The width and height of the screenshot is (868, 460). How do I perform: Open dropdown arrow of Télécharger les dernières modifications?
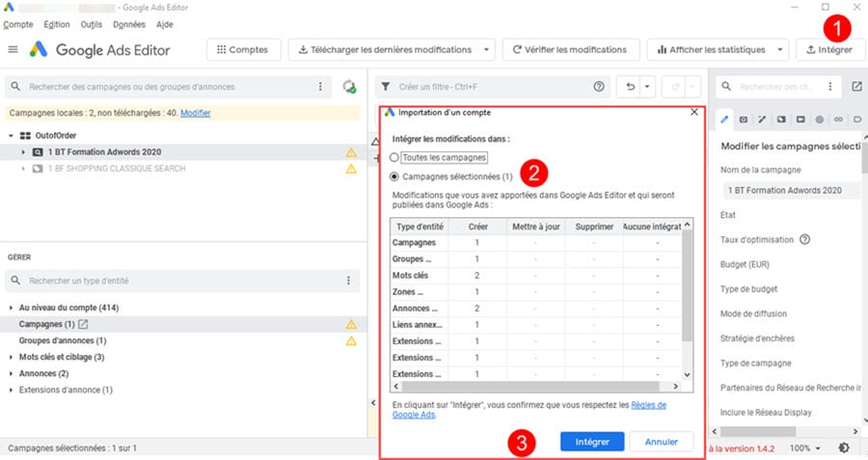point(486,50)
